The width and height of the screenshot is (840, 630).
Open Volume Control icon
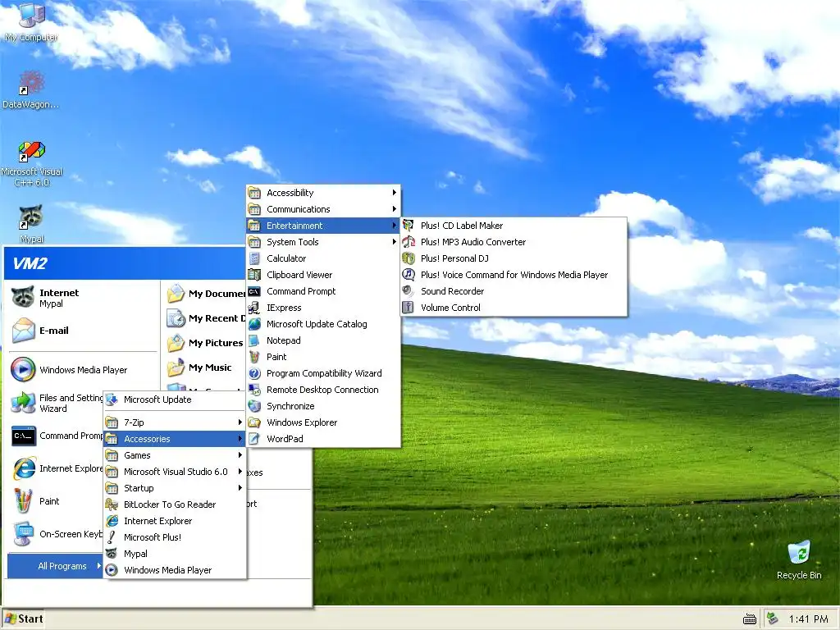(x=409, y=308)
